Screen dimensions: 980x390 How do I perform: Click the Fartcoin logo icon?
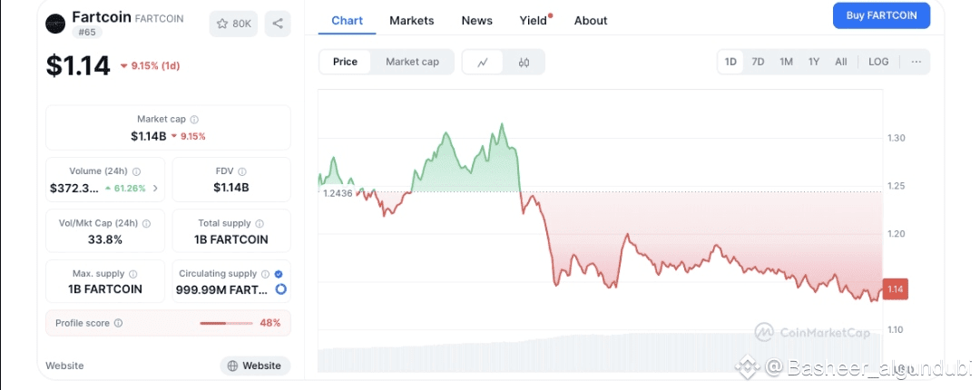click(x=55, y=24)
